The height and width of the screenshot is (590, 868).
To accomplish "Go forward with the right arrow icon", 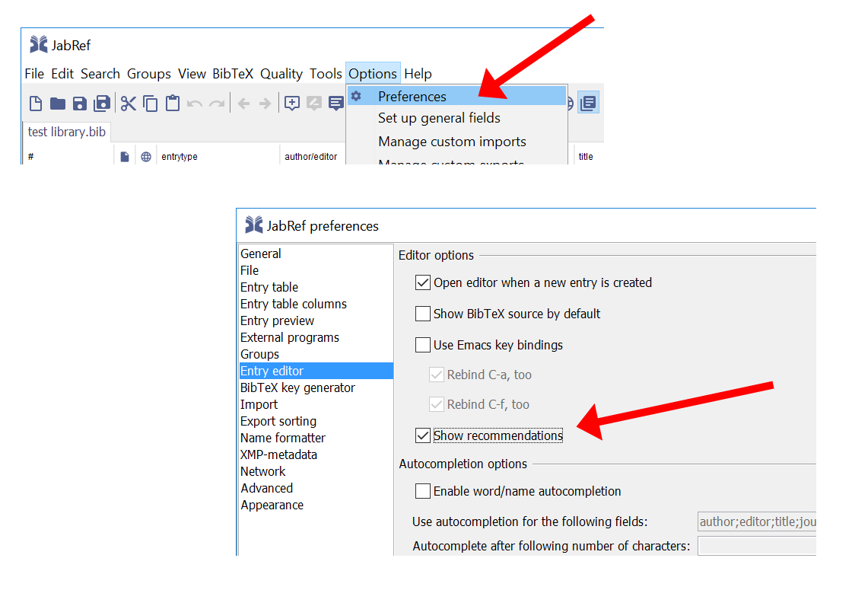I will tap(265, 104).
